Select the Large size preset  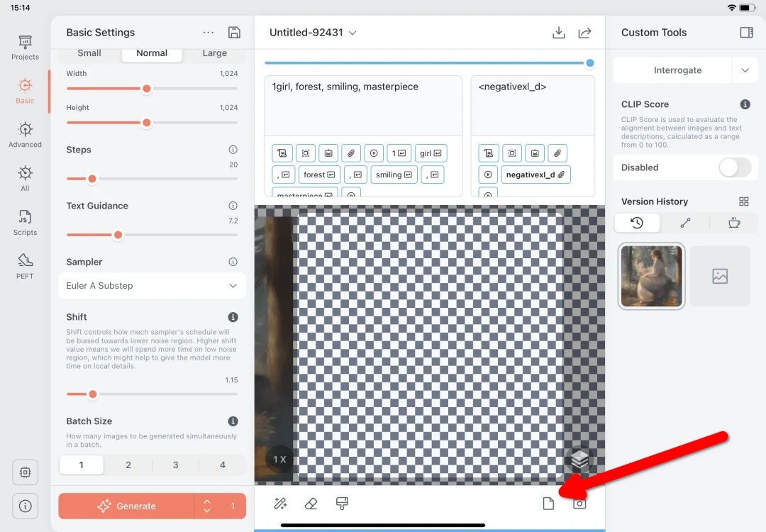(214, 53)
